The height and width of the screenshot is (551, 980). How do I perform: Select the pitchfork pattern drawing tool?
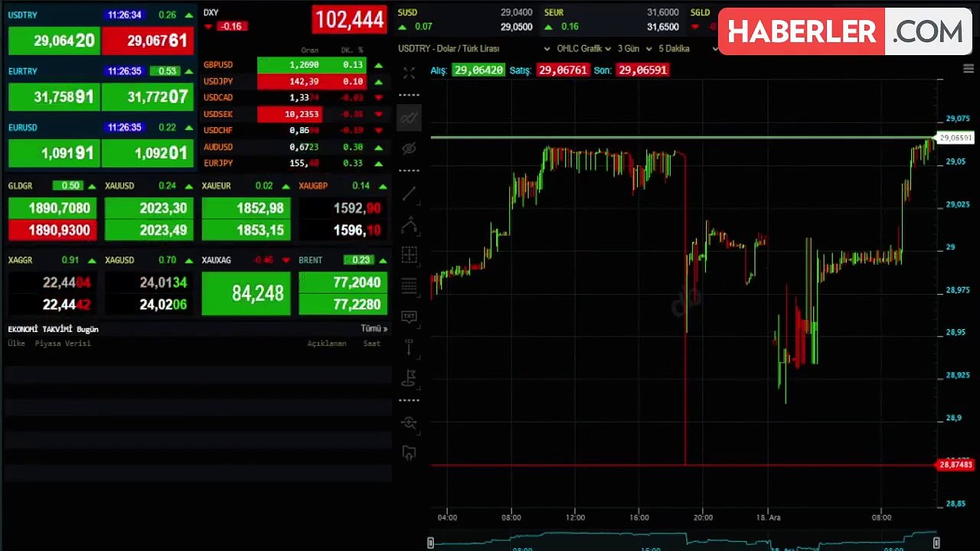(x=409, y=225)
